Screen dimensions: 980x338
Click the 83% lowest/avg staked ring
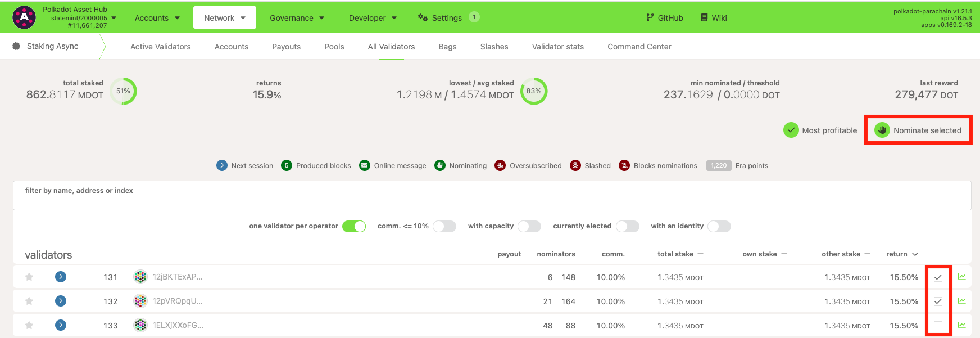pos(534,91)
